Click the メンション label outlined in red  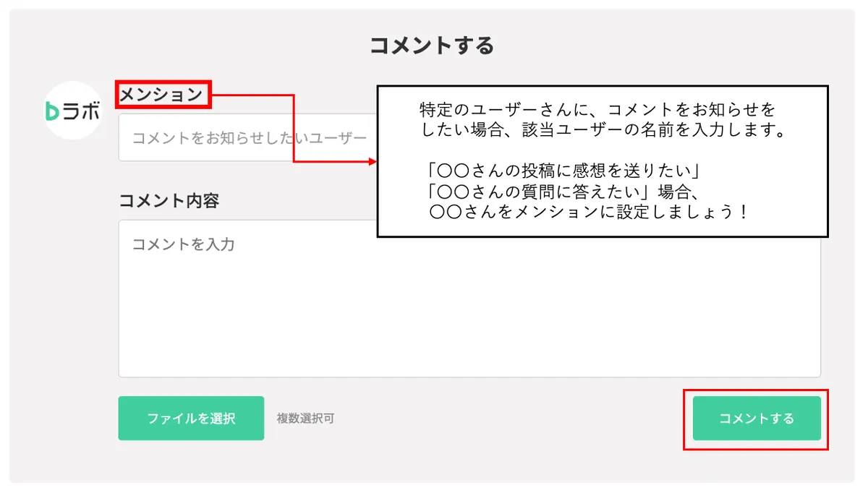164,95
